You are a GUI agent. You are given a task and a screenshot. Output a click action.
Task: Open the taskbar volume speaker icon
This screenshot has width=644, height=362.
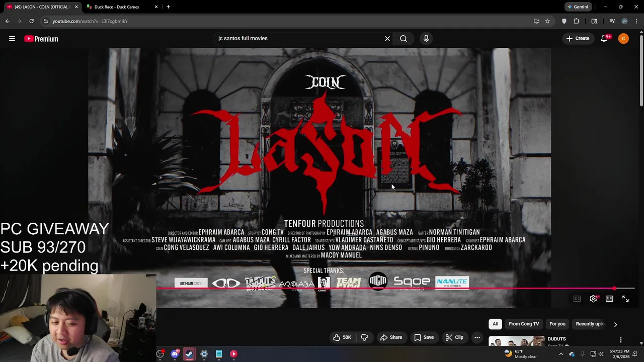click(x=601, y=354)
